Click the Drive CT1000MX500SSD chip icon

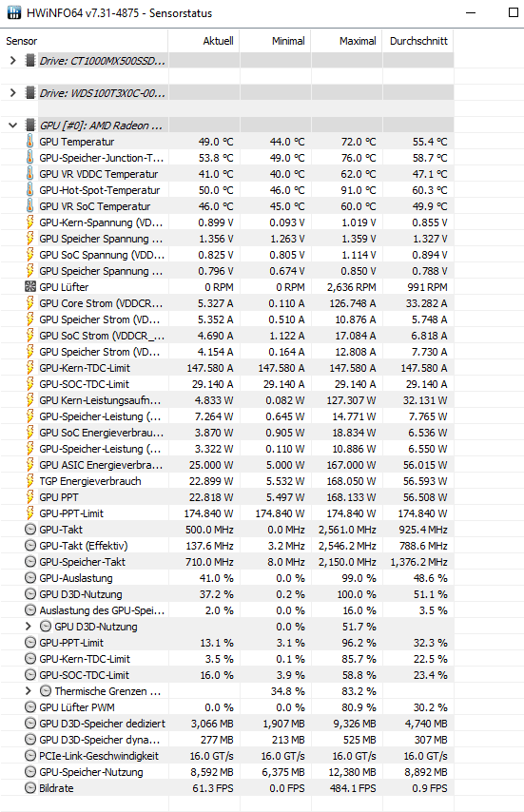click(x=30, y=61)
